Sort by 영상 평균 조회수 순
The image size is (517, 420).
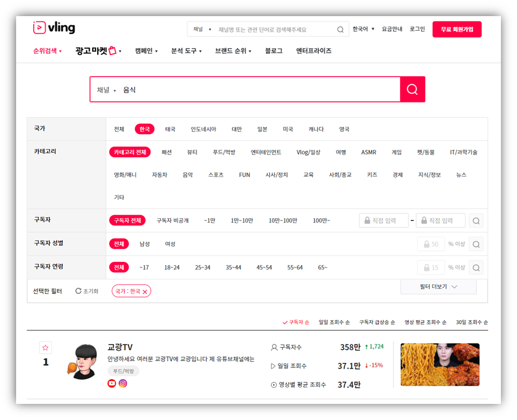(425, 322)
